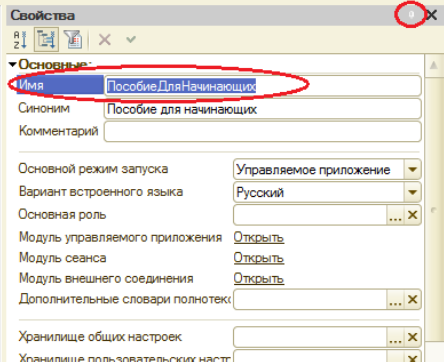Viewport: 445px width, 364px height.
Task: Click the Хранилище общих настроек input field
Action: [x=310, y=337]
